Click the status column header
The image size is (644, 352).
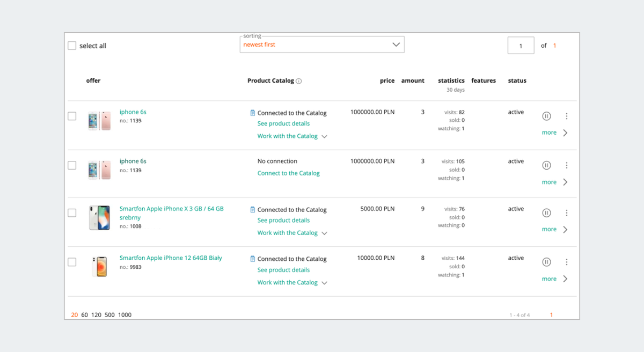(517, 81)
